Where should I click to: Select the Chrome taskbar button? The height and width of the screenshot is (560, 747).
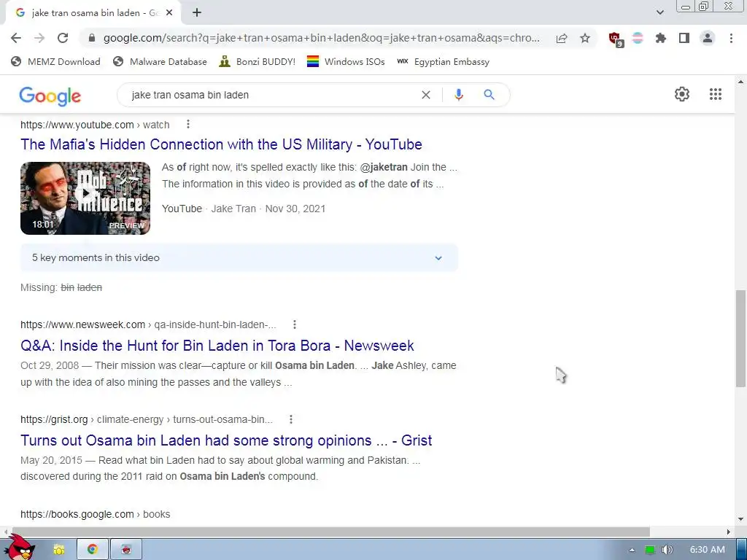click(93, 550)
